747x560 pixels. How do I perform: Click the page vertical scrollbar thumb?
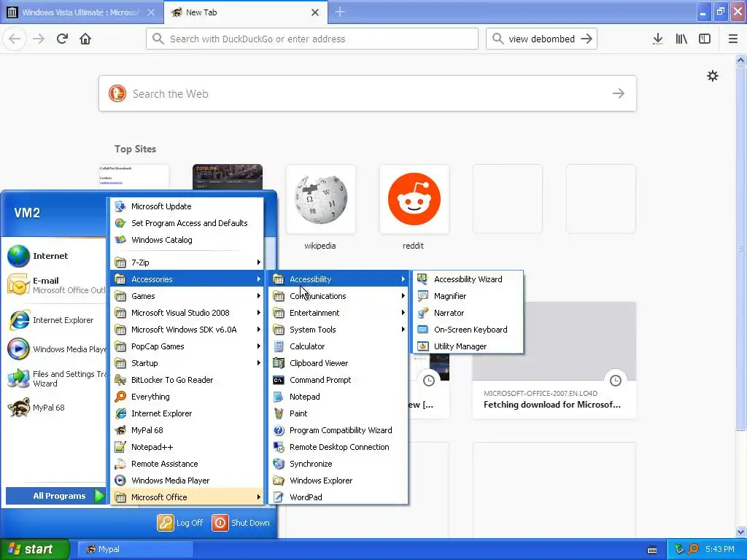[740, 248]
